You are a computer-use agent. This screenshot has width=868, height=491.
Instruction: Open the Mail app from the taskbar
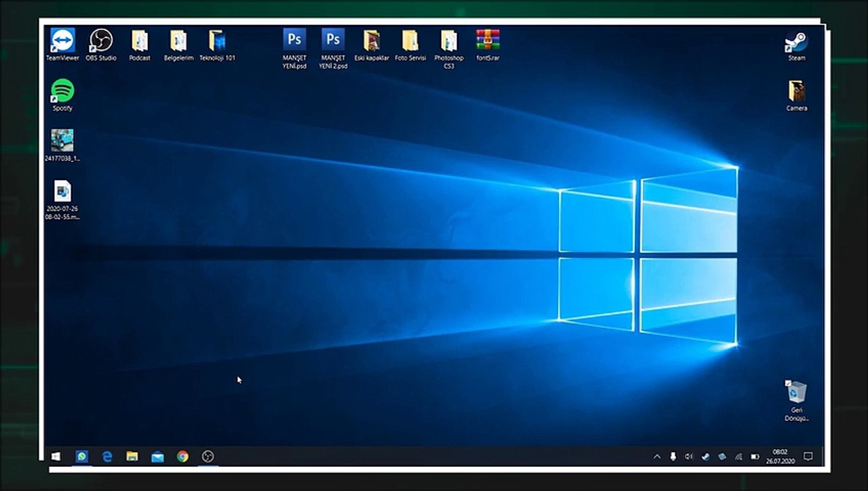[x=157, y=456]
